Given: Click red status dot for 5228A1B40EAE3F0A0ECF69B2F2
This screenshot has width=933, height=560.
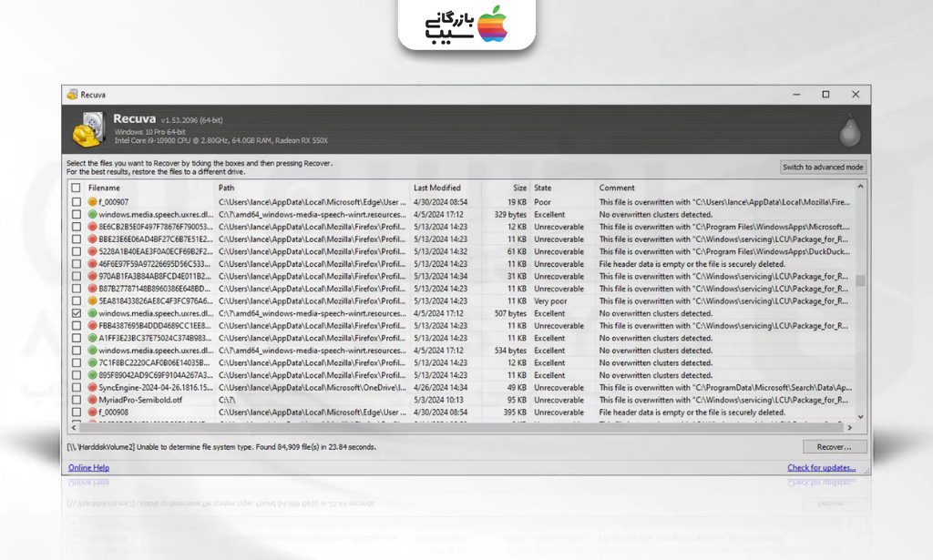Looking at the screenshot, I should pos(92,251).
